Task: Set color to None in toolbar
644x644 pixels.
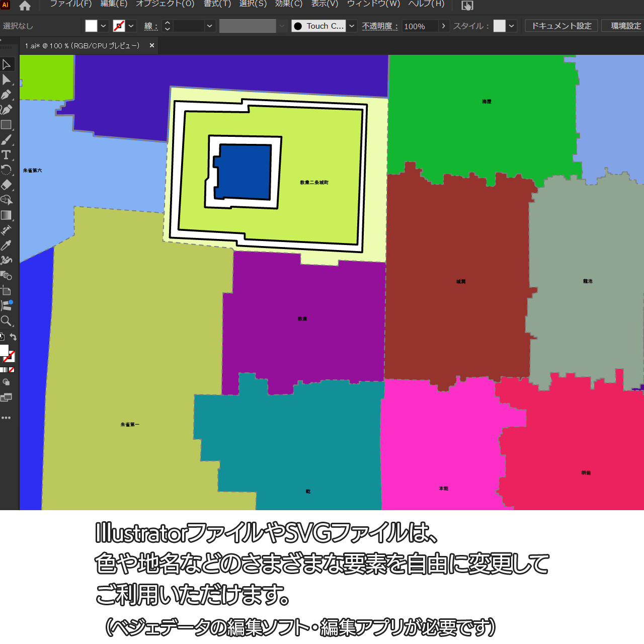Action: [x=12, y=370]
